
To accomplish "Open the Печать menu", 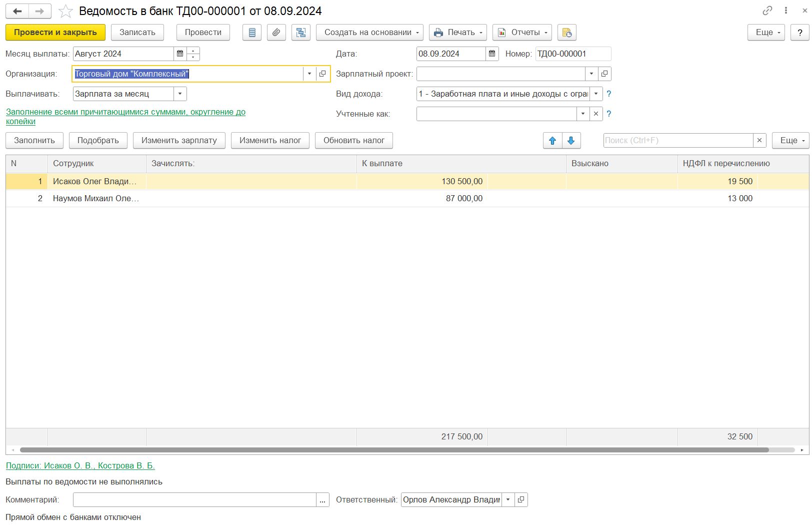I will 457,33.
